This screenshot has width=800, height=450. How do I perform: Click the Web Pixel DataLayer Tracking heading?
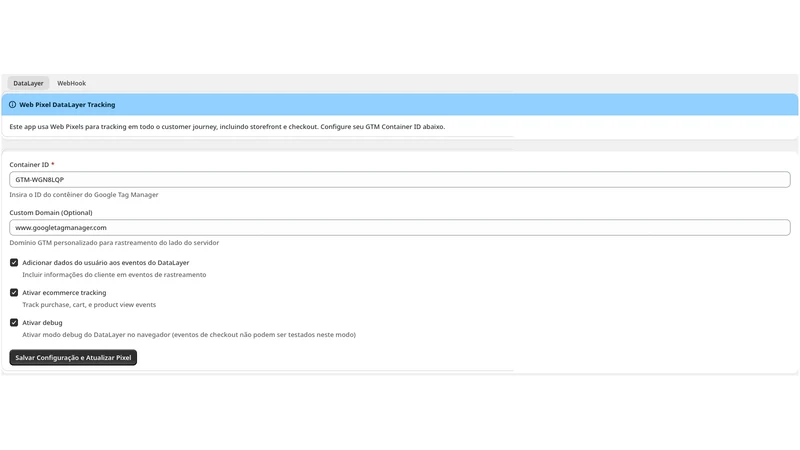click(x=67, y=105)
